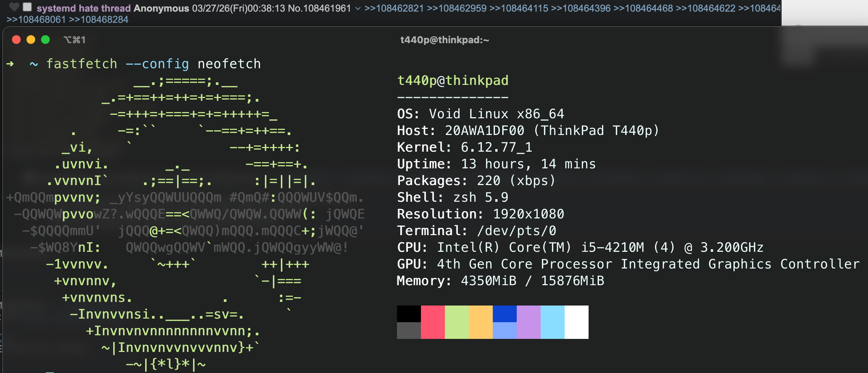Click the "Host: 20AWA1DF00 (ThinkPad T440p)" line
868x373 pixels.
click(x=528, y=131)
